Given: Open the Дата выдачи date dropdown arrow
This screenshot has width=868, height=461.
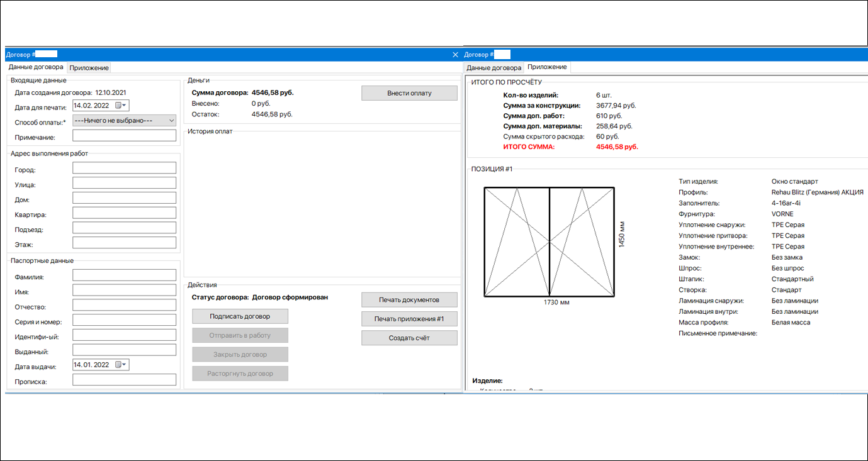Looking at the screenshot, I should (x=125, y=365).
